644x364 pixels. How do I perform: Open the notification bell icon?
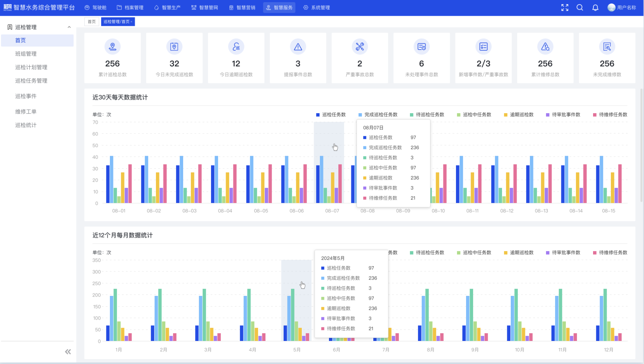tap(595, 7)
